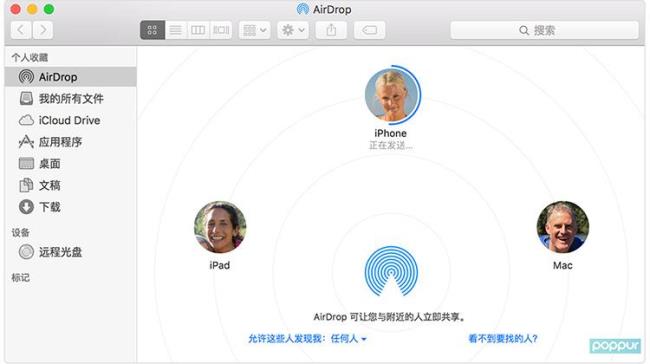650x364 pixels.
Task: Open 我的所有文件 in the sidebar
Action: tap(70, 99)
